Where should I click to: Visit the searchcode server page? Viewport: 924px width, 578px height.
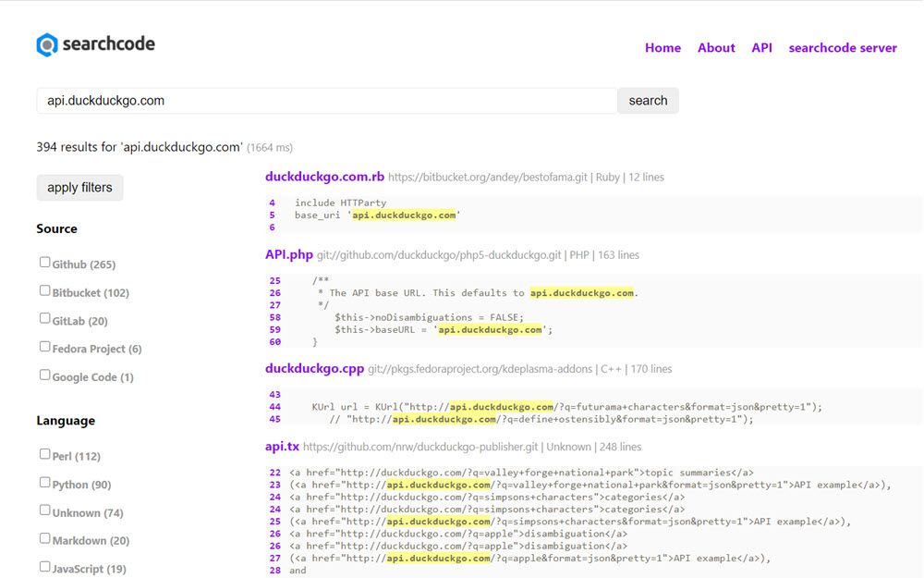click(x=842, y=48)
